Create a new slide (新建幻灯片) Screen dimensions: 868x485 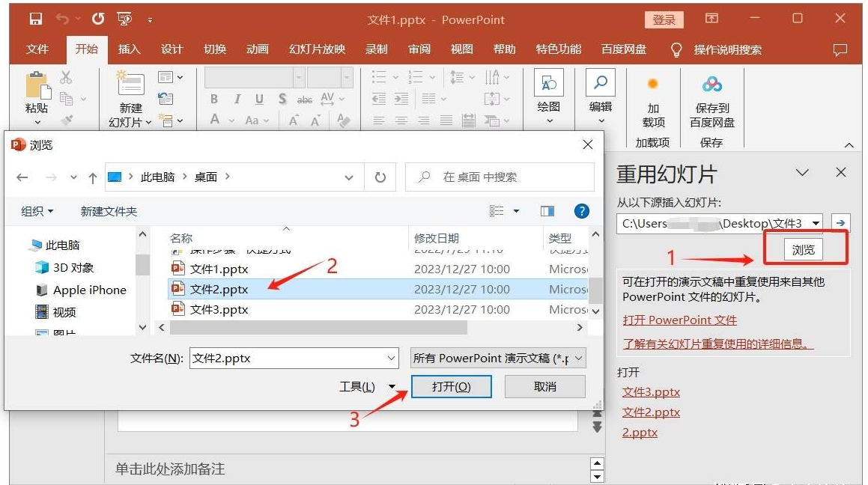(x=130, y=99)
